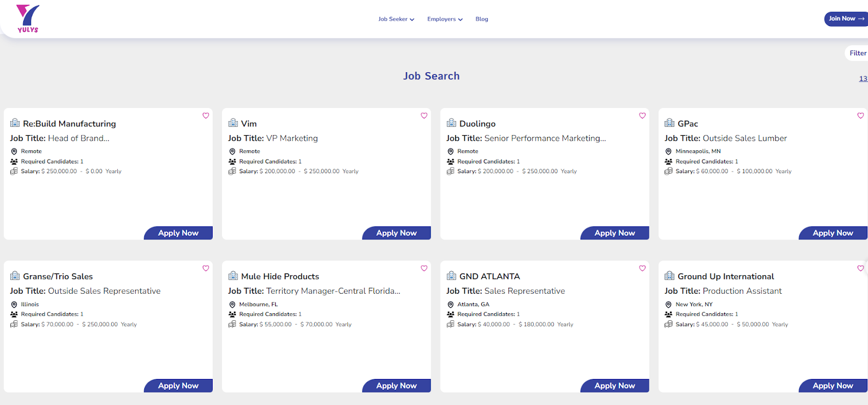The image size is (868, 405).
Task: Click salary icon on Re:Build Manufacturing card
Action: [x=14, y=171]
